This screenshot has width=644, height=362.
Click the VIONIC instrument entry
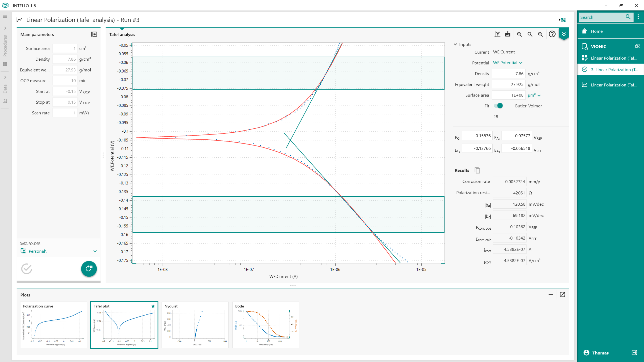[x=598, y=46]
